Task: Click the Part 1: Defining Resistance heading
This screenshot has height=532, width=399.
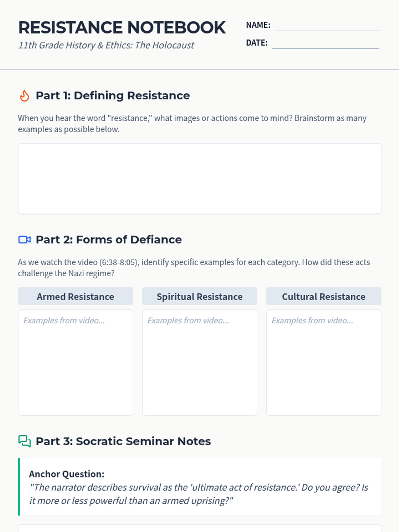Action: [x=113, y=96]
